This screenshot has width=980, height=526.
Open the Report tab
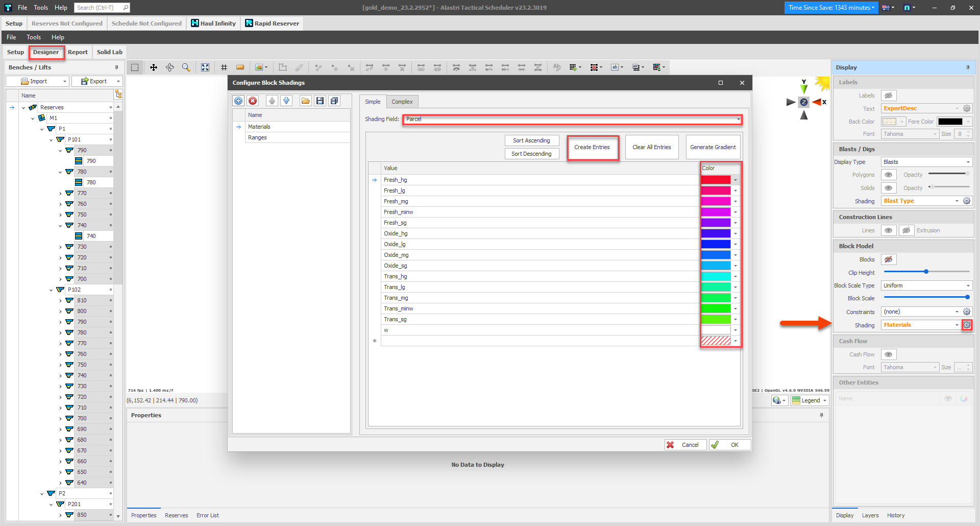click(x=78, y=52)
